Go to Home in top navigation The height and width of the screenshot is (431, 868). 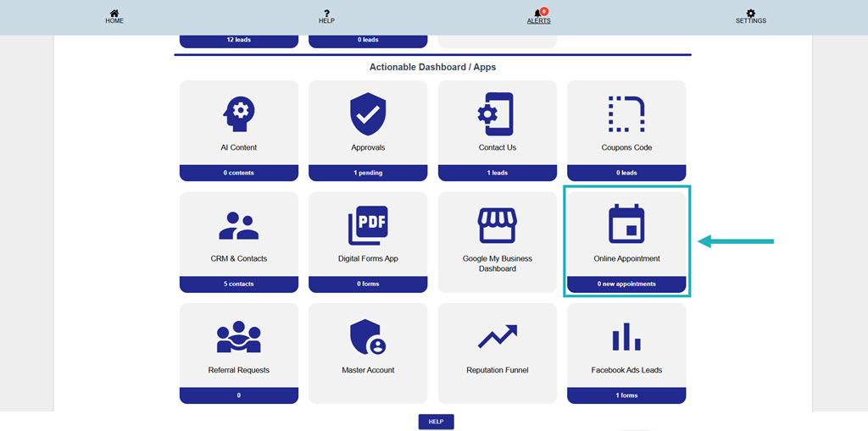[x=114, y=17]
